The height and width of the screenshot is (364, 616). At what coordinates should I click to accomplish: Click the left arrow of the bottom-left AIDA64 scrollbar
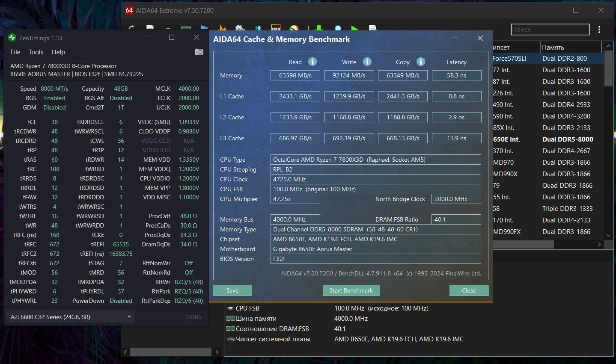(x=125, y=352)
